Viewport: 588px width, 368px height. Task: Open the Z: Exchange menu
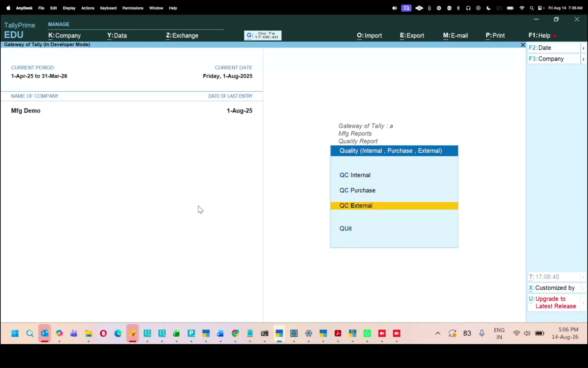[182, 36]
